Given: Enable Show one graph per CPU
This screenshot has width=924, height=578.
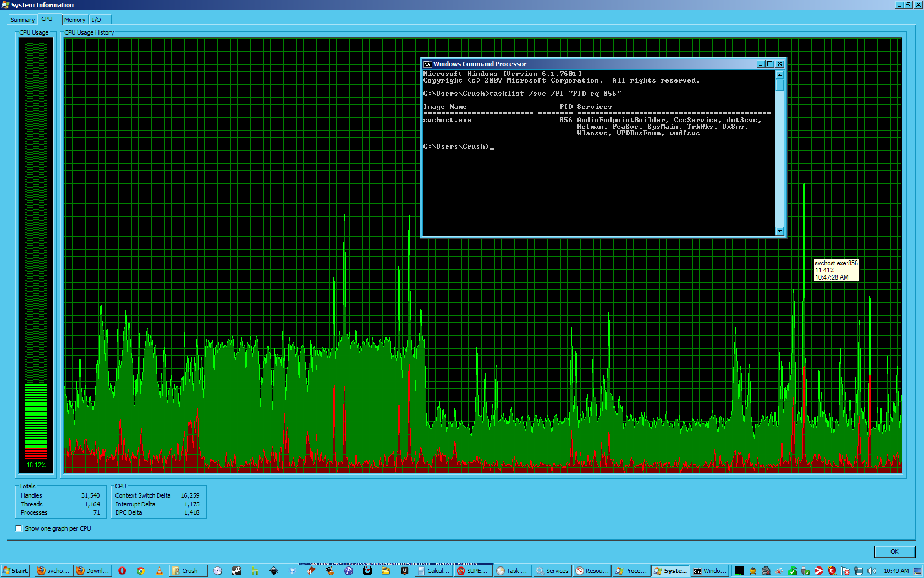Looking at the screenshot, I should tap(19, 528).
